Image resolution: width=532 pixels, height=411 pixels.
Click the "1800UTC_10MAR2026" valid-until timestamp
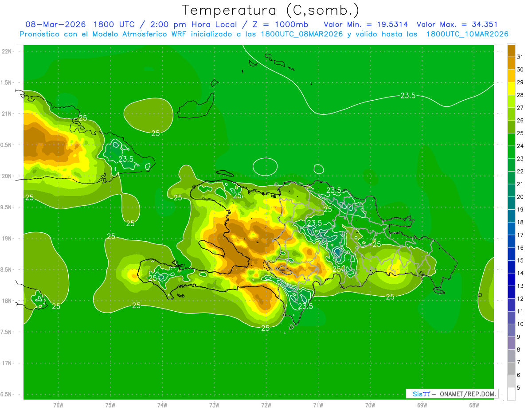(x=467, y=34)
